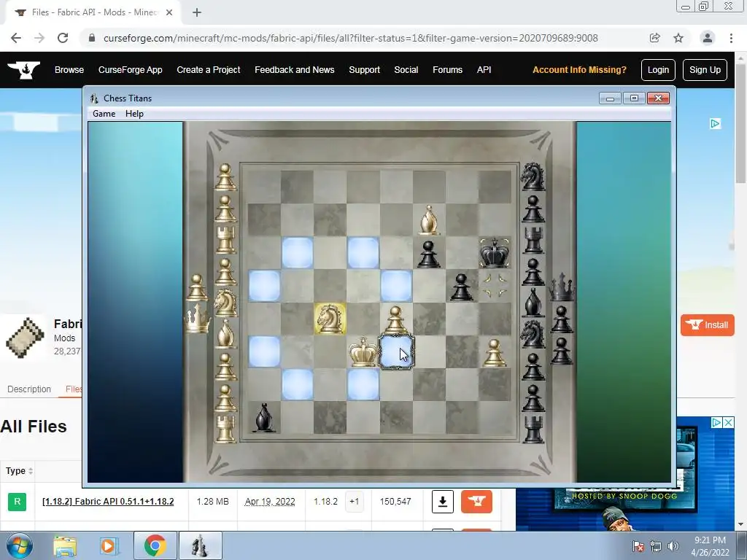Image resolution: width=747 pixels, height=560 pixels.
Task: Open Feedback and News link
Action: pyautogui.click(x=295, y=69)
